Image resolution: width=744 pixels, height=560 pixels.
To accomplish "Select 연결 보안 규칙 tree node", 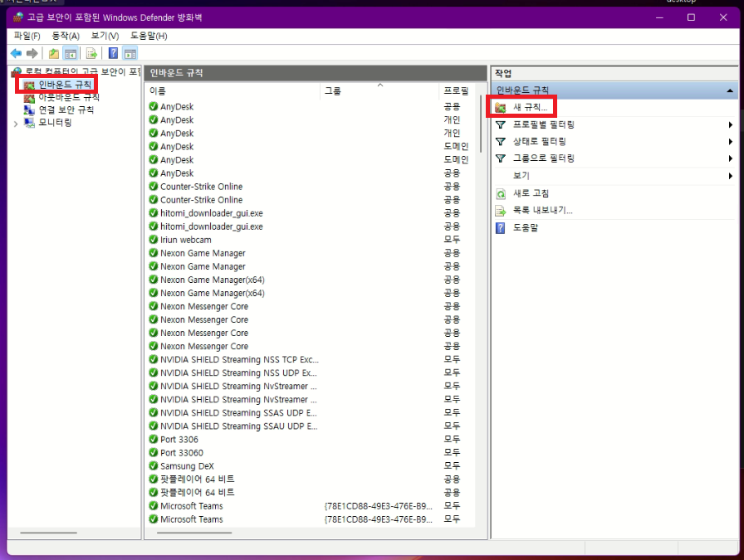I will (66, 110).
